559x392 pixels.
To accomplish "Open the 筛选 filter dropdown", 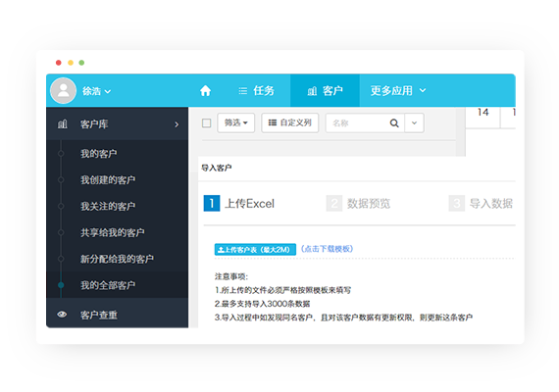I will [x=236, y=122].
